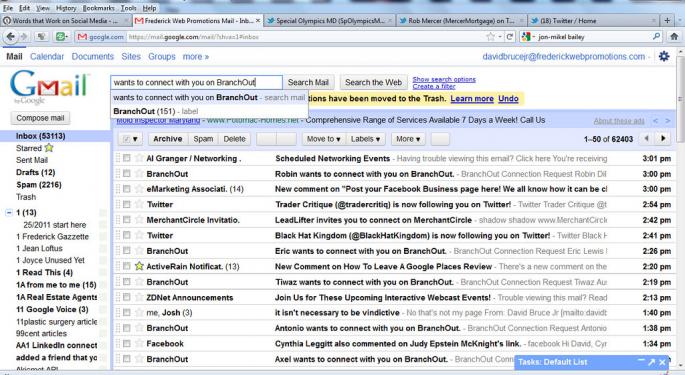Select checkbox for eMarketing Associati. email
Viewport: 685px width, 375px height.
click(x=127, y=189)
